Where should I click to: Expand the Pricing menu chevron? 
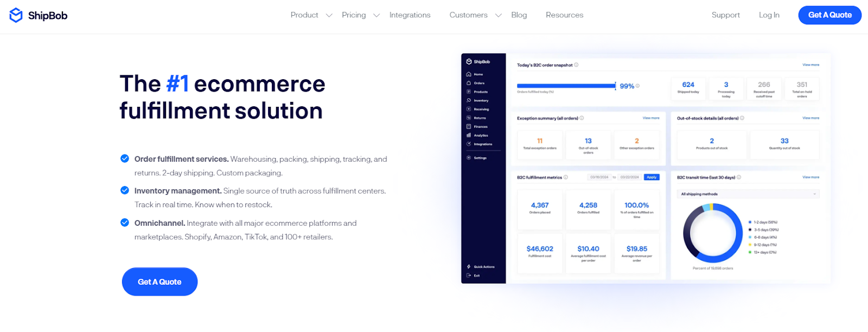point(376,15)
